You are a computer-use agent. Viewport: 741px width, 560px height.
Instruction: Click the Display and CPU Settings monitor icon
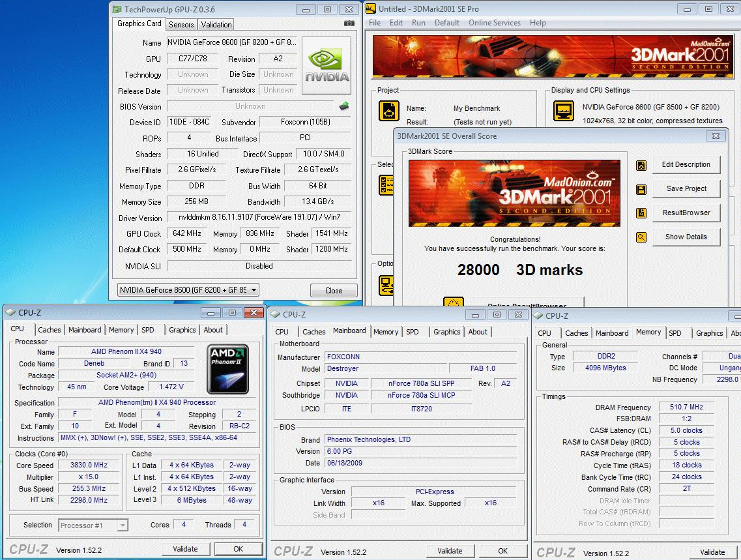pyautogui.click(x=564, y=111)
